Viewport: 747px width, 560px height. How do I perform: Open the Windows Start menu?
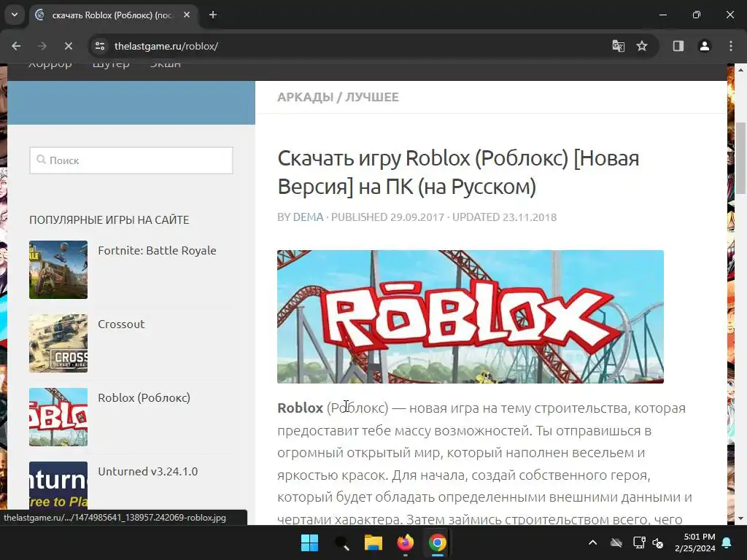(309, 542)
